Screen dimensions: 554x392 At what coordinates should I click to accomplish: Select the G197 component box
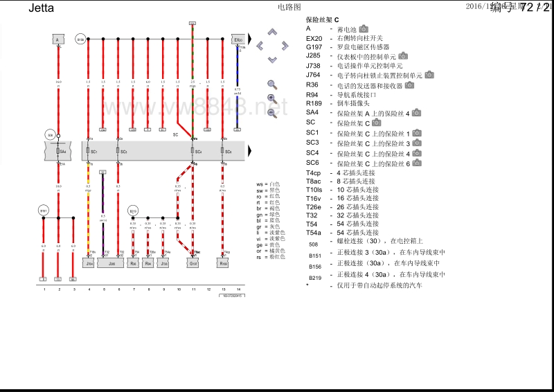coord(193,263)
